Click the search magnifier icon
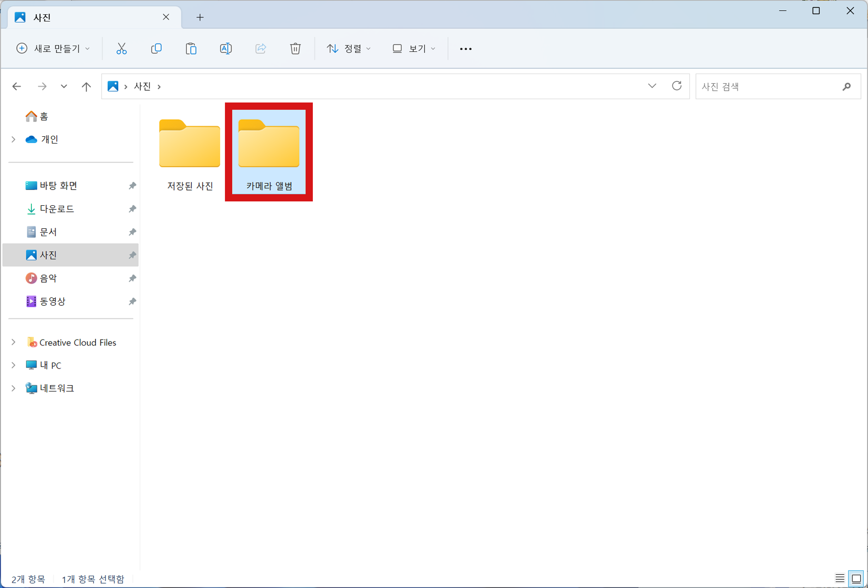This screenshot has height=588, width=868. (x=846, y=87)
